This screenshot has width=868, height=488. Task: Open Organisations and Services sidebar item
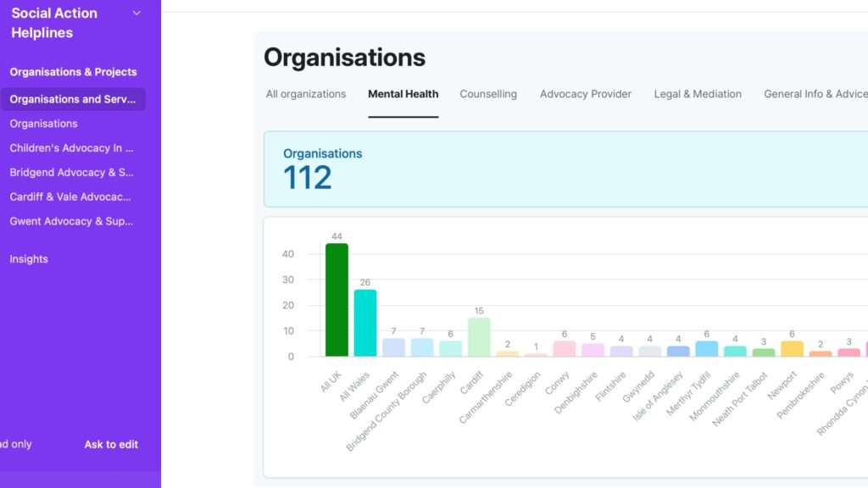click(x=73, y=99)
